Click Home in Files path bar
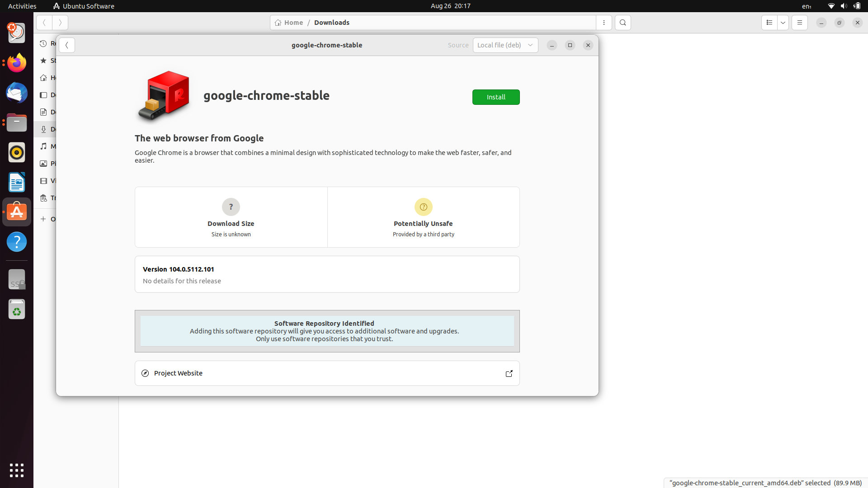 coord(289,23)
